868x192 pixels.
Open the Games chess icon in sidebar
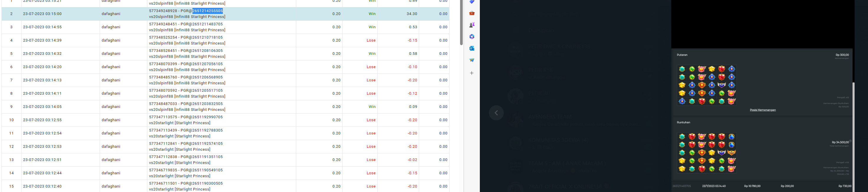(472, 25)
